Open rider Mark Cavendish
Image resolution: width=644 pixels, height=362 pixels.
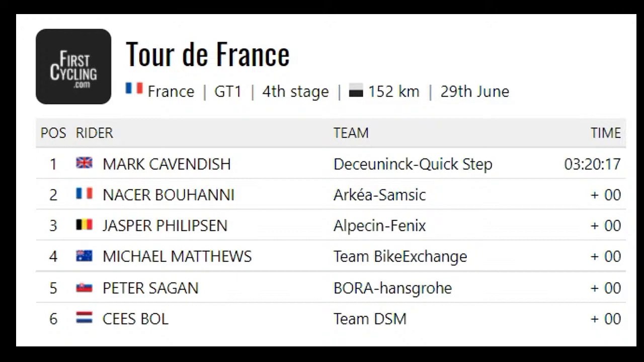tap(167, 164)
